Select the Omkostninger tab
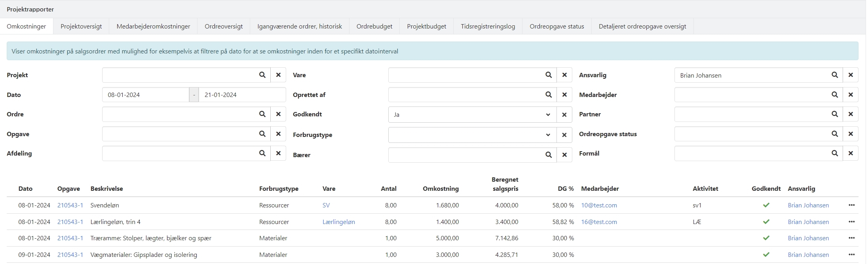Viewport: 868px width, 264px height. coord(27,27)
